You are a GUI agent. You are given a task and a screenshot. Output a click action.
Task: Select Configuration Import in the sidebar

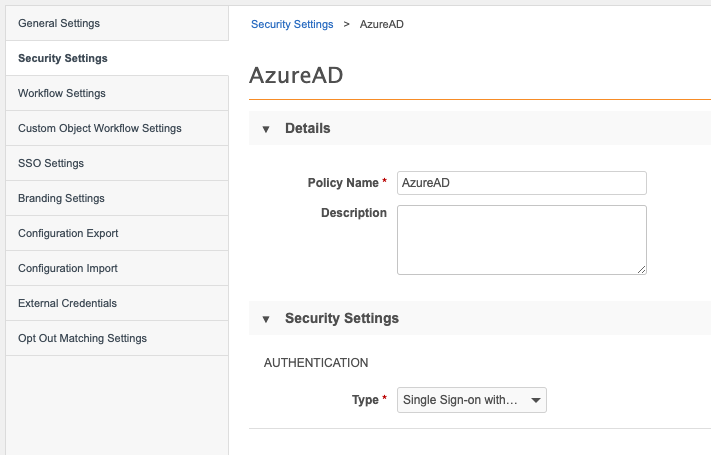coord(68,268)
